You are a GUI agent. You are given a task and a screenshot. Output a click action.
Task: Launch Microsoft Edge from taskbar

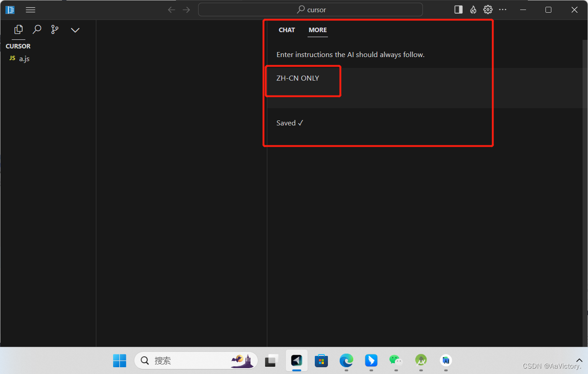tap(346, 360)
